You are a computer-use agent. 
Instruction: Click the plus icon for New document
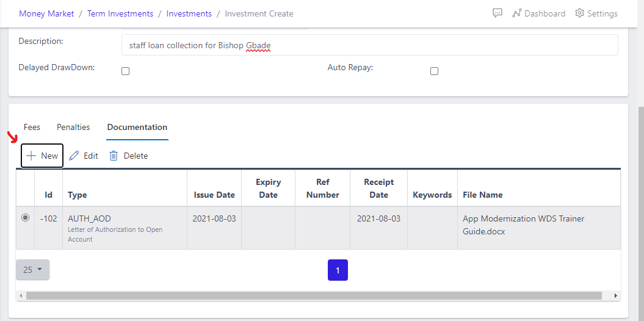(x=31, y=156)
